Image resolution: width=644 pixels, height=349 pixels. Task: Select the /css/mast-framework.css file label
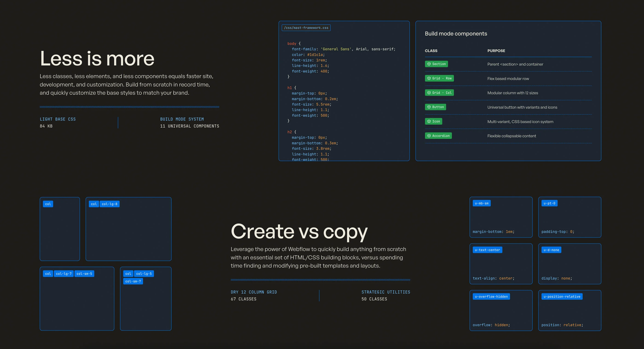point(306,28)
